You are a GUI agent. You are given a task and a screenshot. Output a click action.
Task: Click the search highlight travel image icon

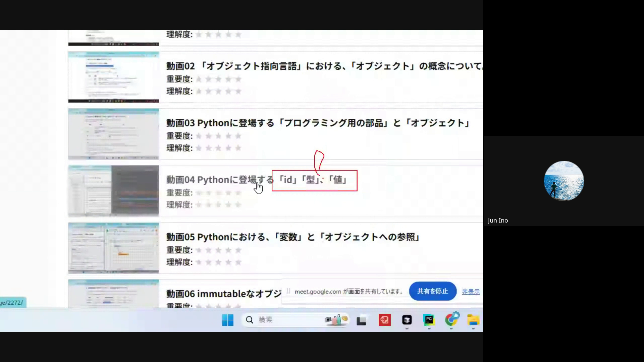click(x=336, y=320)
